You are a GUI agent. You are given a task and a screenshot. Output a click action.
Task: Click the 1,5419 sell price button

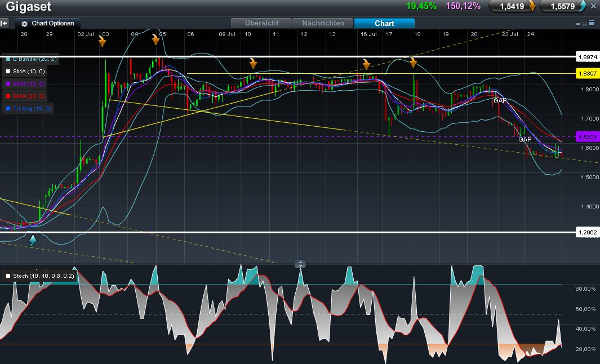512,6
